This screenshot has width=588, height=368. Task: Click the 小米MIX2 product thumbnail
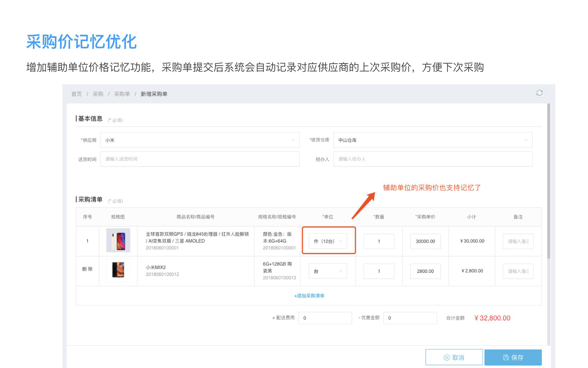(x=118, y=270)
